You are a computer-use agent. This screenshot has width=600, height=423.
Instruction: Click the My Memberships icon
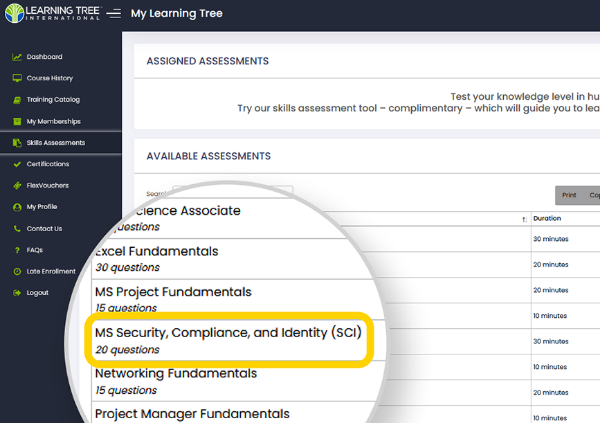[17, 121]
